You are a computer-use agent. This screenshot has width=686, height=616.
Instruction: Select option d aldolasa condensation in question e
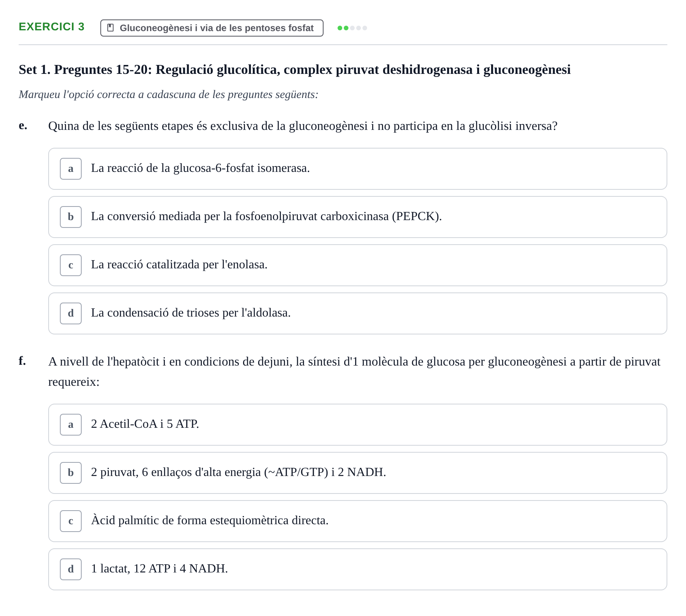pyautogui.click(x=357, y=313)
